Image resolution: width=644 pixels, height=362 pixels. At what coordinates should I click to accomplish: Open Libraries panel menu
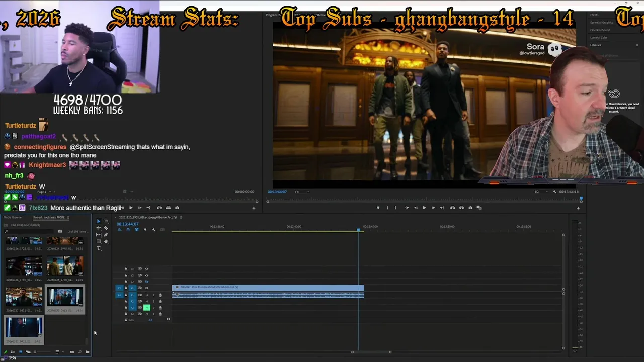(637, 45)
